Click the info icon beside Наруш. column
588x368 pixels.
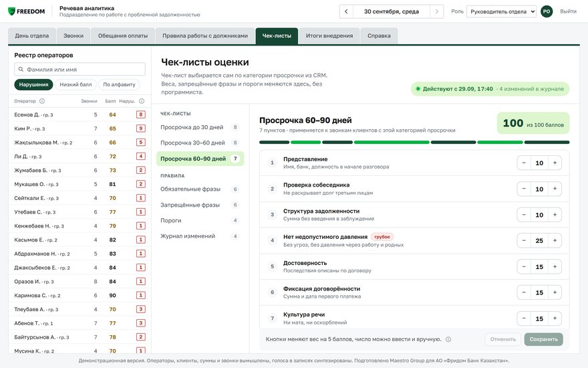pyautogui.click(x=142, y=101)
